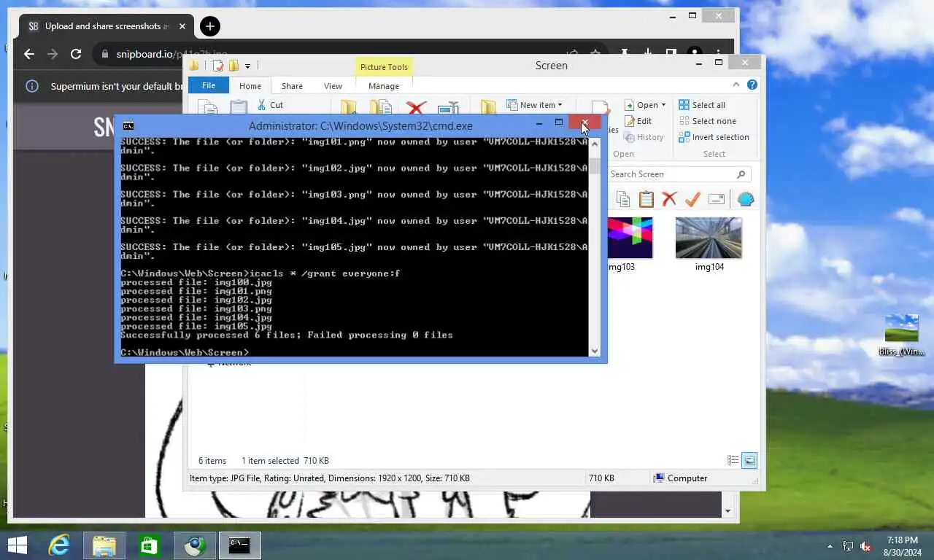This screenshot has width=934, height=560.
Task: Click the cmd.exe window system menu icon
Action: tap(128, 126)
